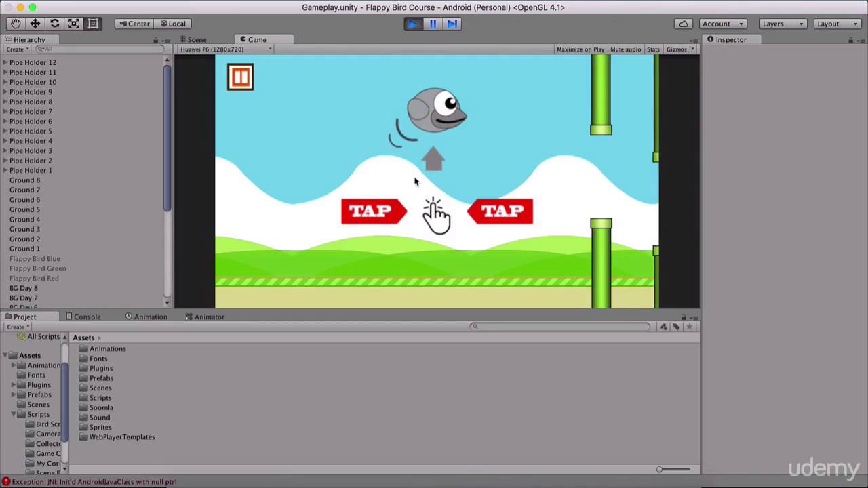Filter assets by label tag icon

(676, 327)
